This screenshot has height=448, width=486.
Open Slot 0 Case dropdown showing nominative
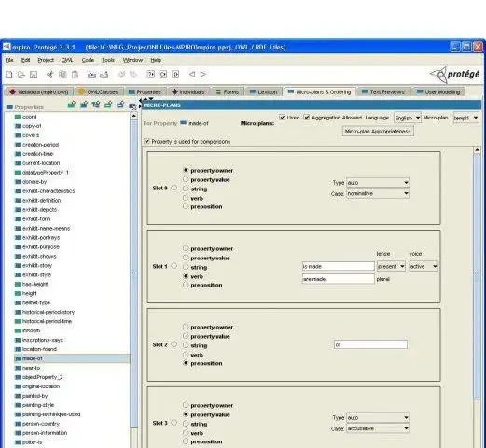378,193
